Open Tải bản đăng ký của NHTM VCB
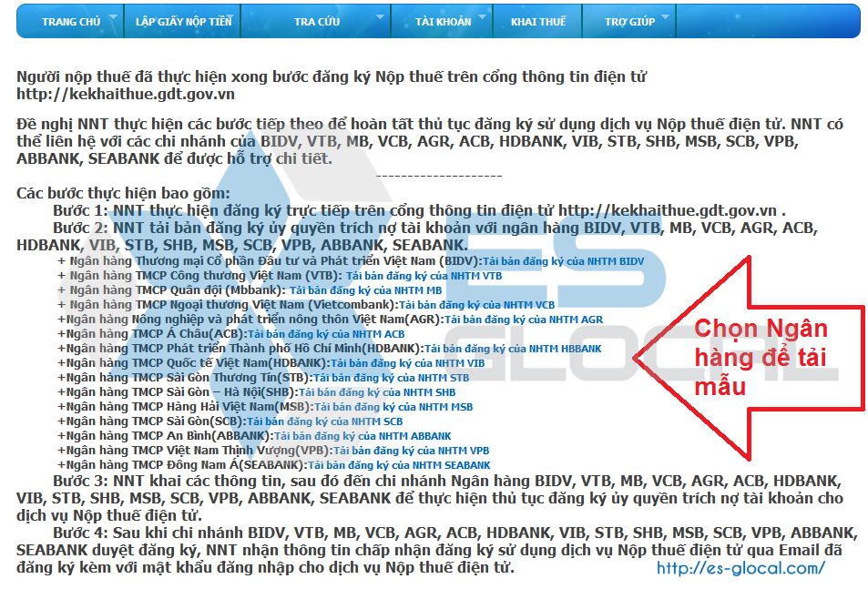Viewport: 868px width, 589px height. pyautogui.click(x=476, y=305)
